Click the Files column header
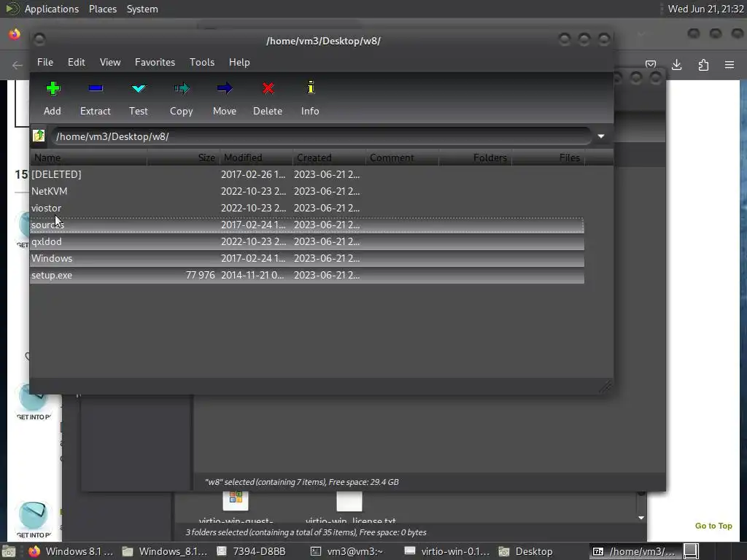747x560 pixels. coord(548,157)
